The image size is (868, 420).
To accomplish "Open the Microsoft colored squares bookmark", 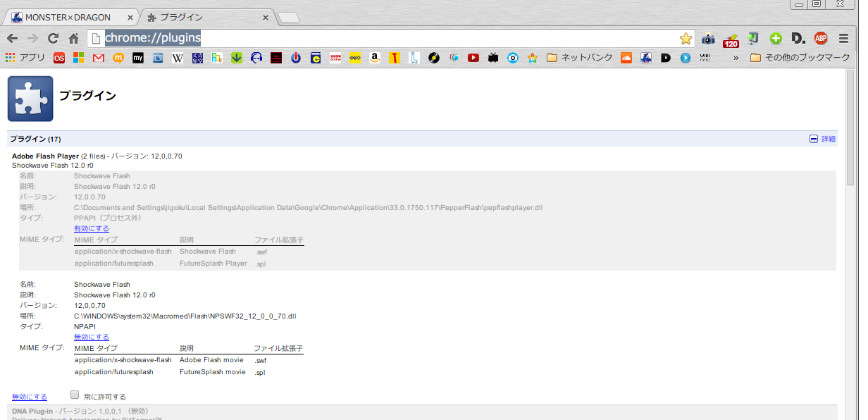I will [79, 58].
